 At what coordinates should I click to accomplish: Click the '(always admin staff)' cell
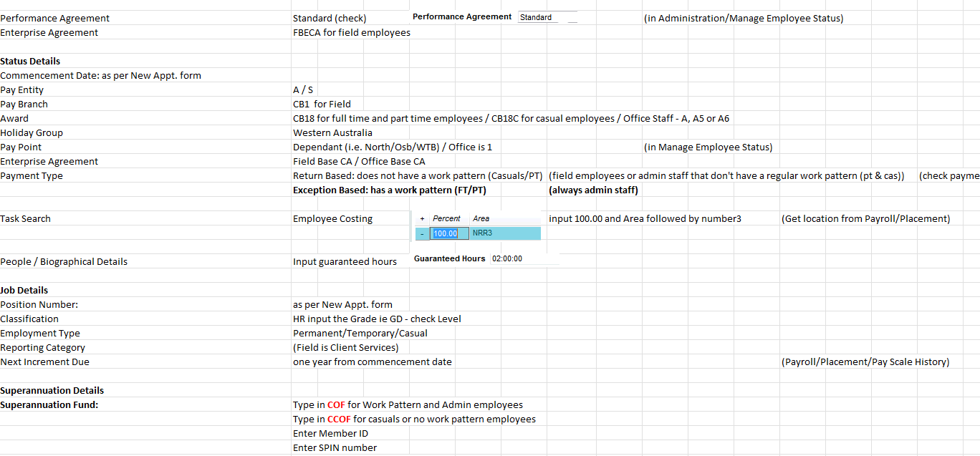pyautogui.click(x=593, y=190)
